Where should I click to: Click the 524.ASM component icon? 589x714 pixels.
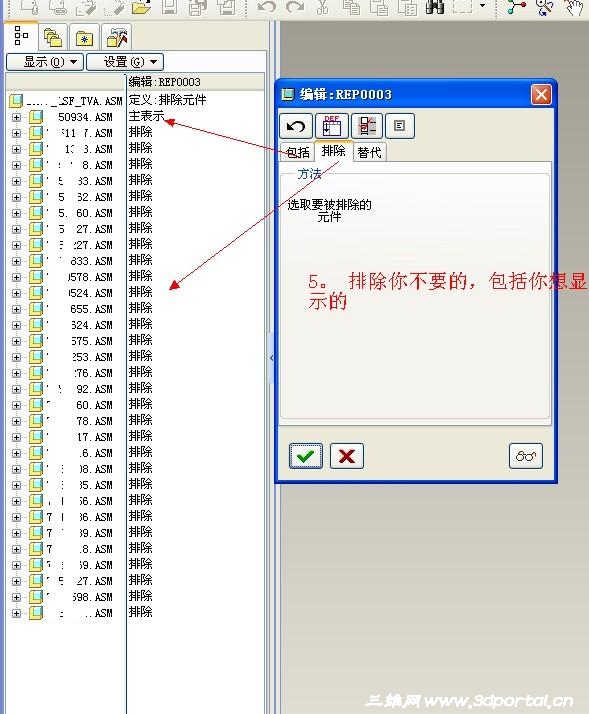[x=36, y=293]
